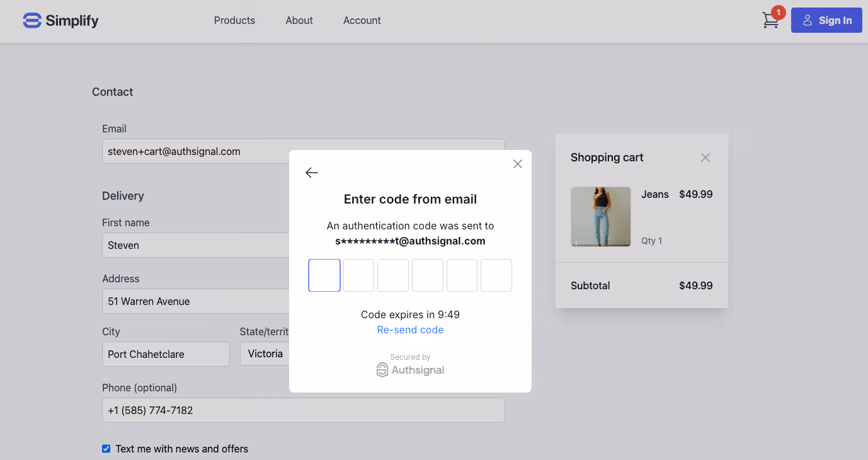Uncheck Text me with news and offers
Image resolution: width=868 pixels, height=460 pixels.
106,449
